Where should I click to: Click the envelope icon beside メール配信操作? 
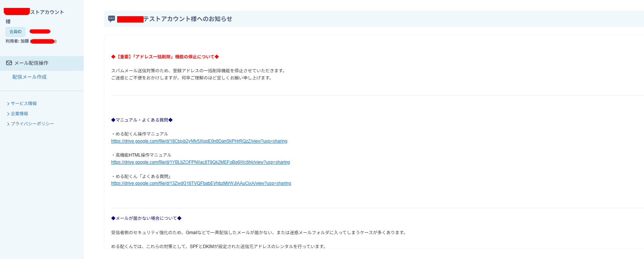tap(9, 63)
